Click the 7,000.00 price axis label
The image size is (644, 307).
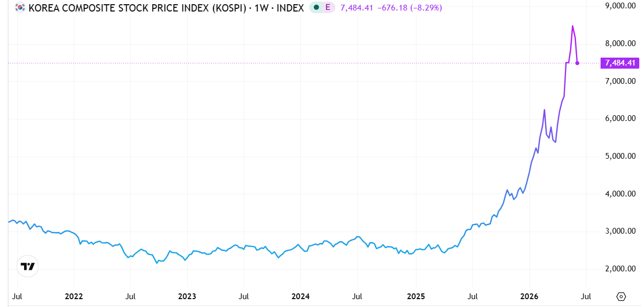pos(620,81)
